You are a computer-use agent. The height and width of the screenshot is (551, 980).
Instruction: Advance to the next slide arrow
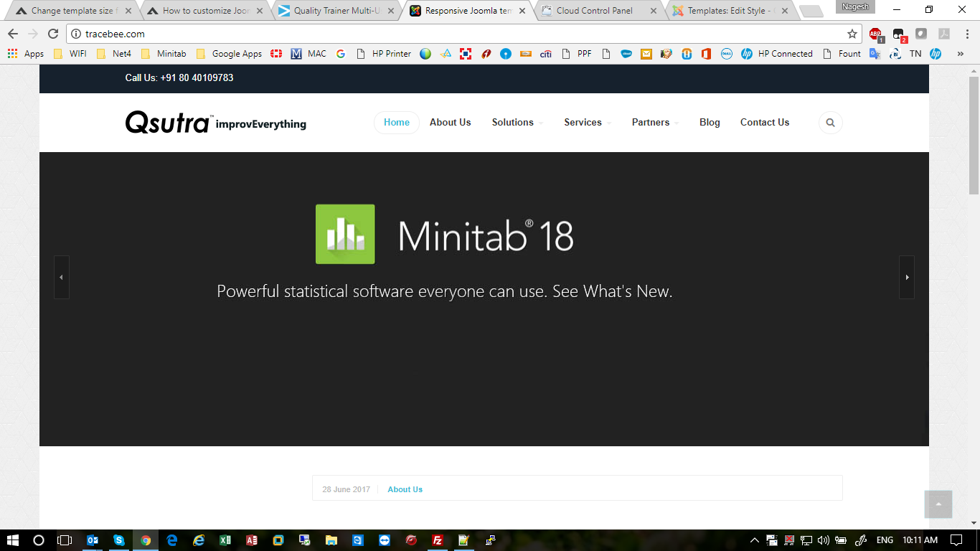[x=907, y=277]
